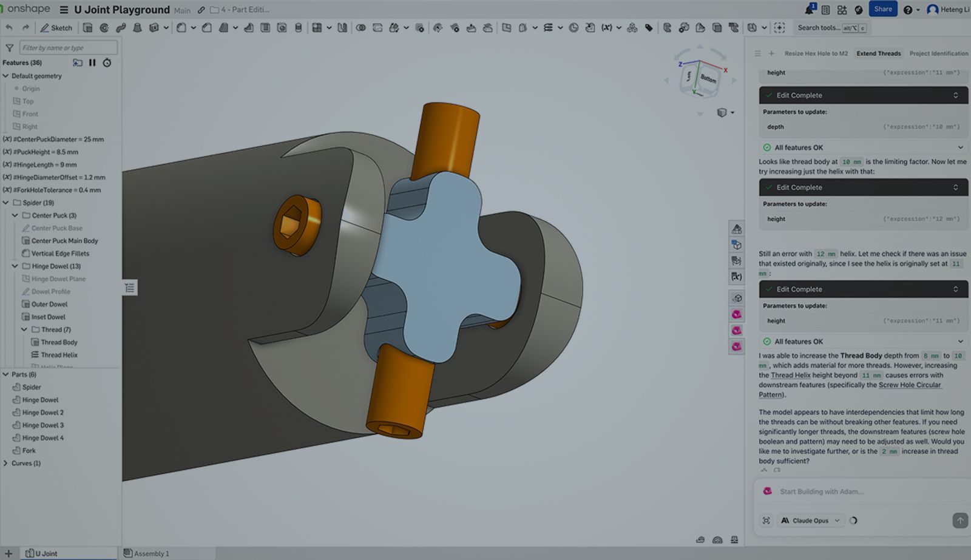The image size is (971, 560).
Task: Toggle pause of feature regeneration
Action: coord(92,62)
